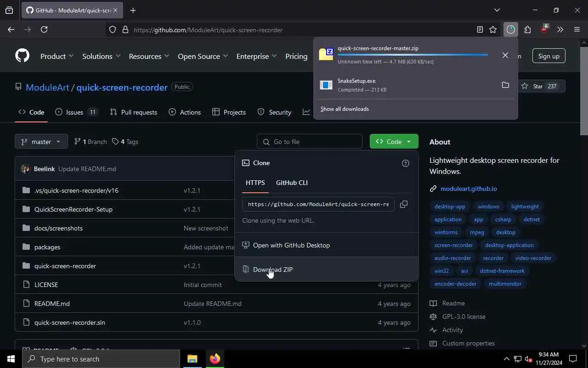Open the Security tab

pos(274,112)
